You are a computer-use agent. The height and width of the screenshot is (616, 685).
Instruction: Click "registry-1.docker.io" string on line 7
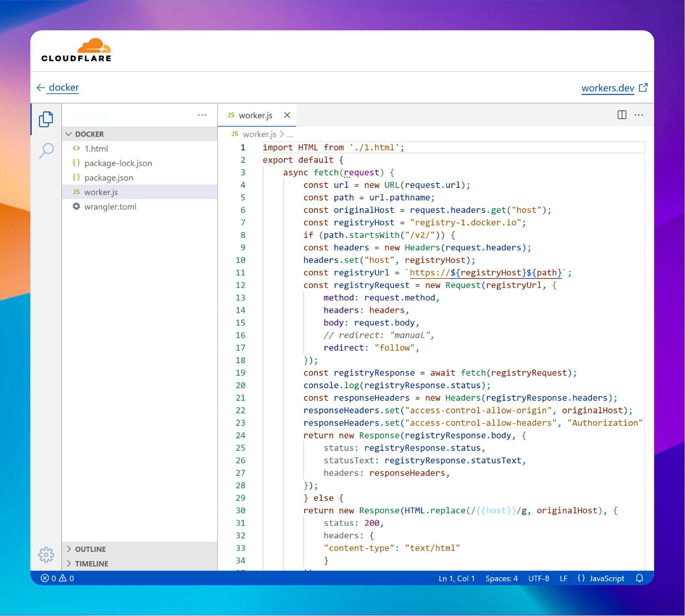(465, 222)
